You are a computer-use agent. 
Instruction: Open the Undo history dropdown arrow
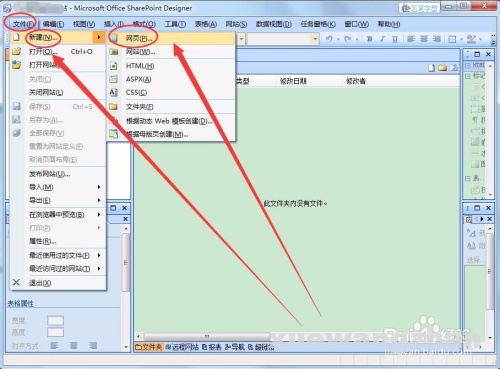click(338, 39)
